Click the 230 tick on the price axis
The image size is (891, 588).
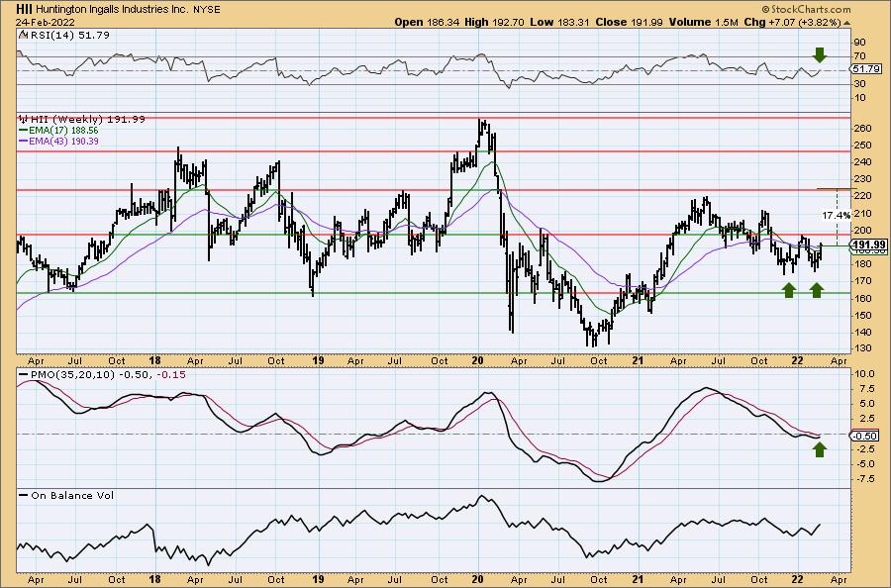coord(862,179)
